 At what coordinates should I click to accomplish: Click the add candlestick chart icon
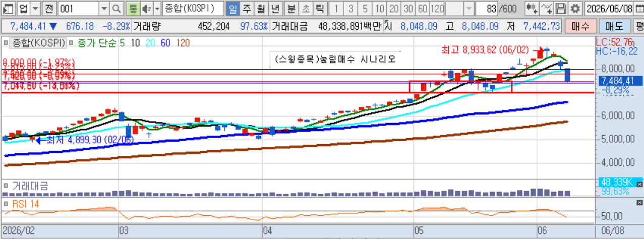532,9
